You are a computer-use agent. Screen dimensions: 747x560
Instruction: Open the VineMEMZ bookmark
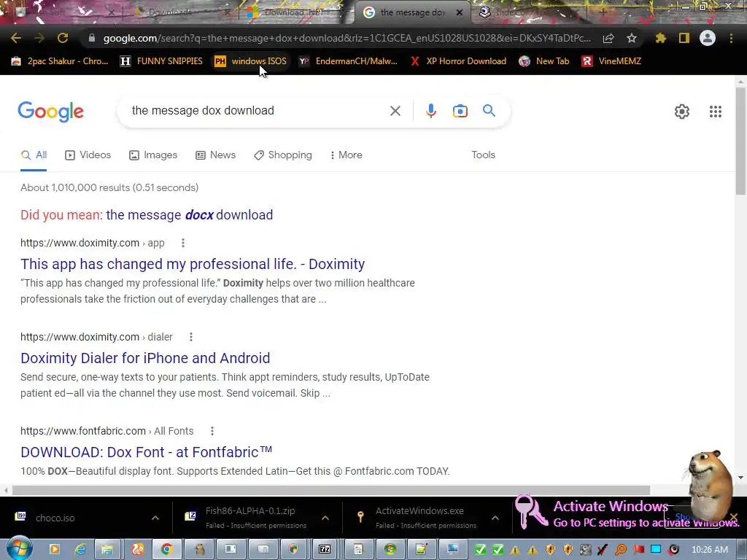(x=611, y=61)
